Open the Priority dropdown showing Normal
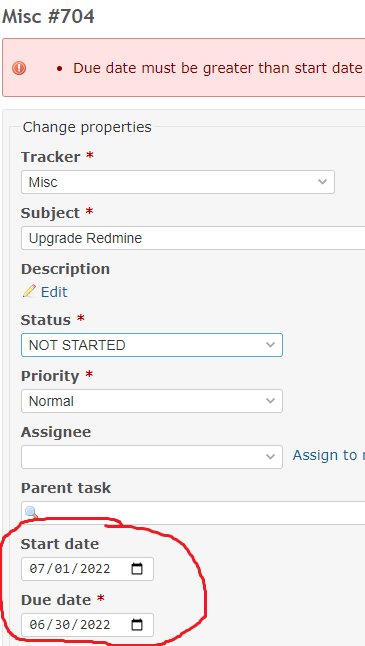 point(152,401)
